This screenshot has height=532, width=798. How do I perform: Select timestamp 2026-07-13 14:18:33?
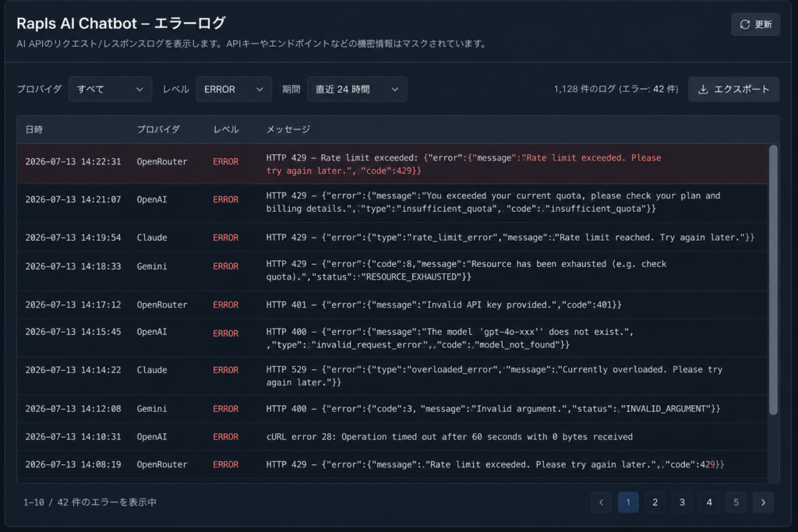[x=73, y=266]
